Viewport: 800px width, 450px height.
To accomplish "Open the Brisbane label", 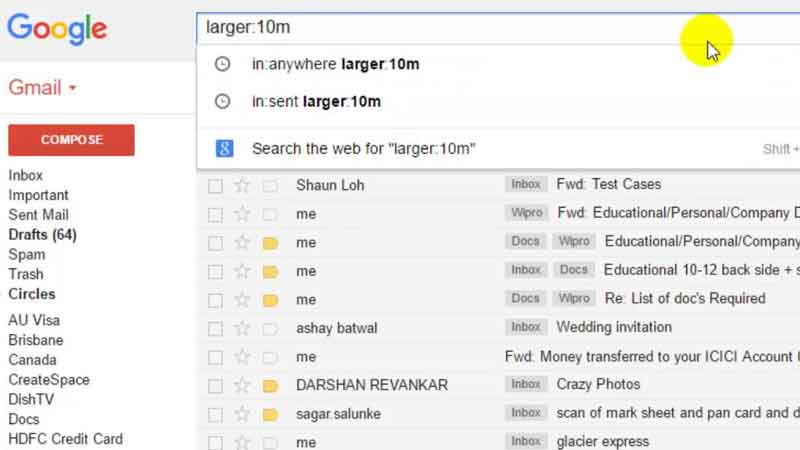I will coord(36,340).
